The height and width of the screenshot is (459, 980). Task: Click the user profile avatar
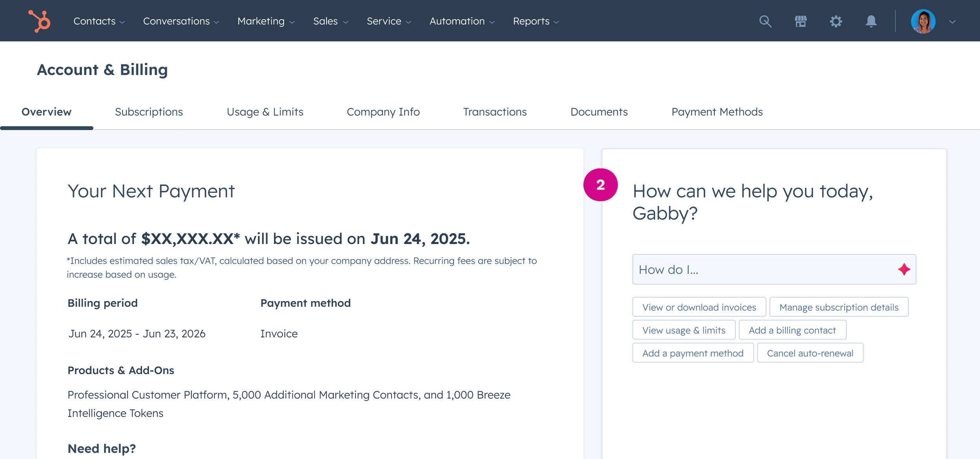pyautogui.click(x=923, y=21)
